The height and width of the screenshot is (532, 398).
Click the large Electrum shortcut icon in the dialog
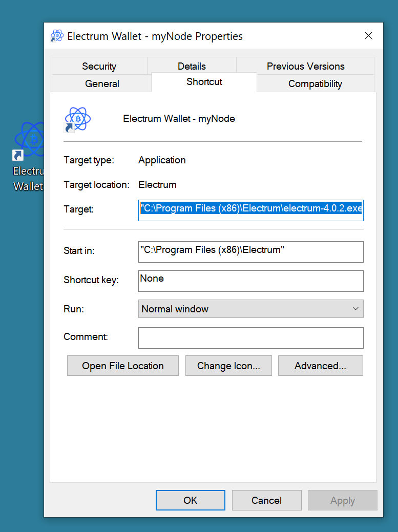coord(77,119)
